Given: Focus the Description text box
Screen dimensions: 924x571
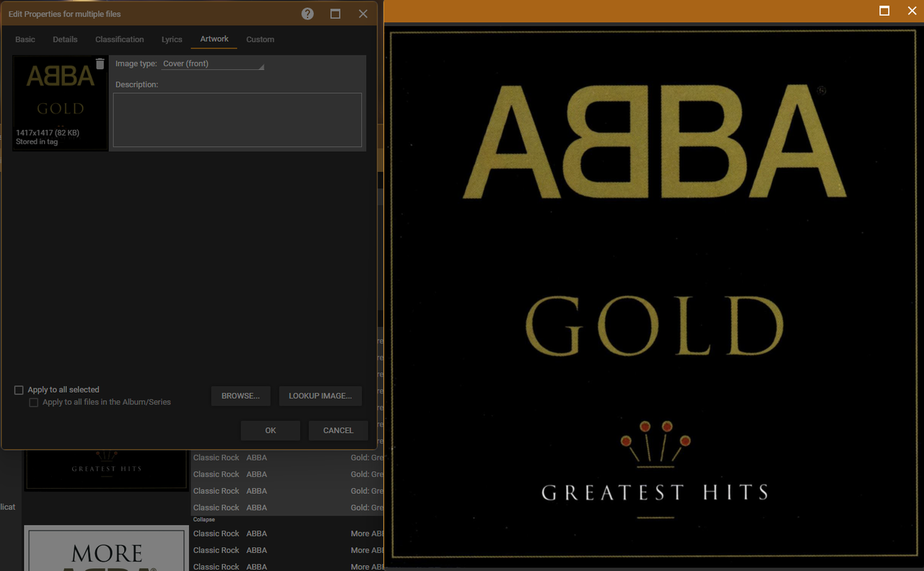Looking at the screenshot, I should click(x=237, y=120).
